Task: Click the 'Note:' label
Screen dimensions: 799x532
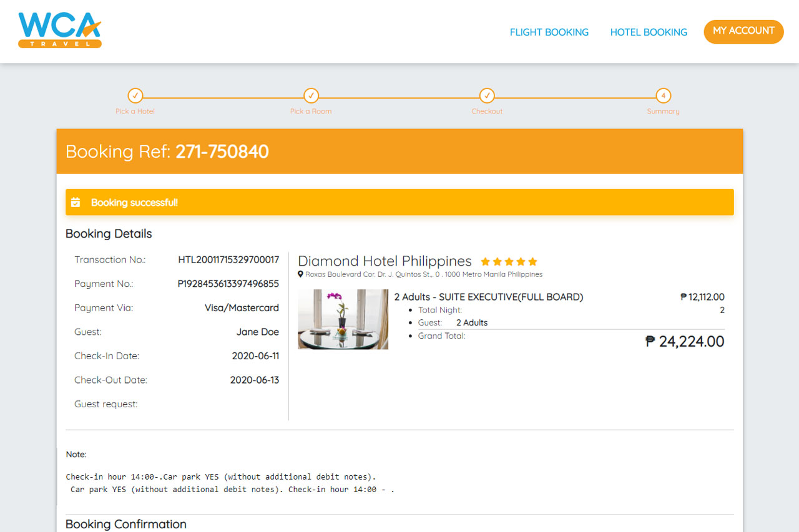Action: [x=76, y=455]
